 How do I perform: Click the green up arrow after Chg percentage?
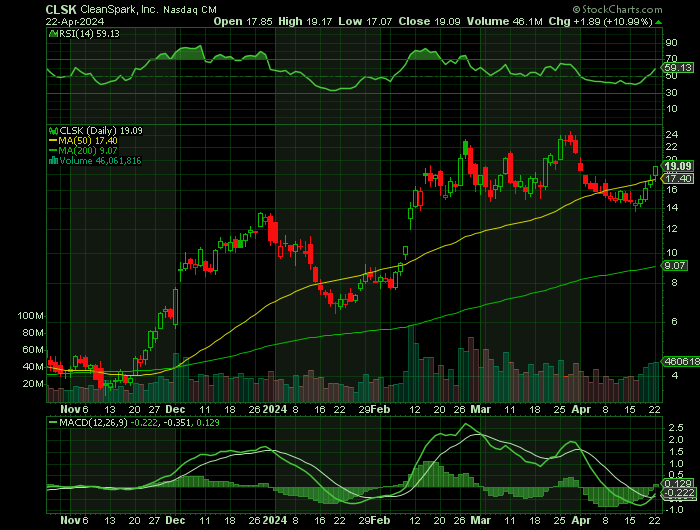tap(659, 22)
